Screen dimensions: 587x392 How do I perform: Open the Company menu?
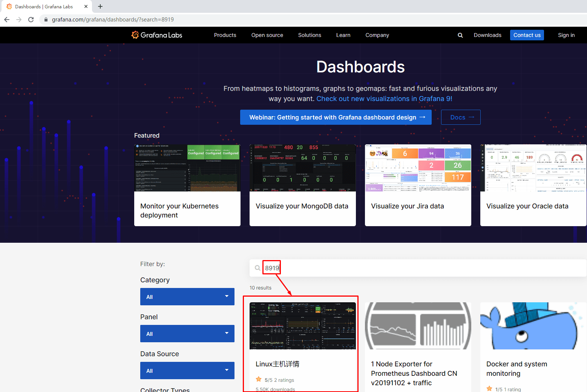377,35
